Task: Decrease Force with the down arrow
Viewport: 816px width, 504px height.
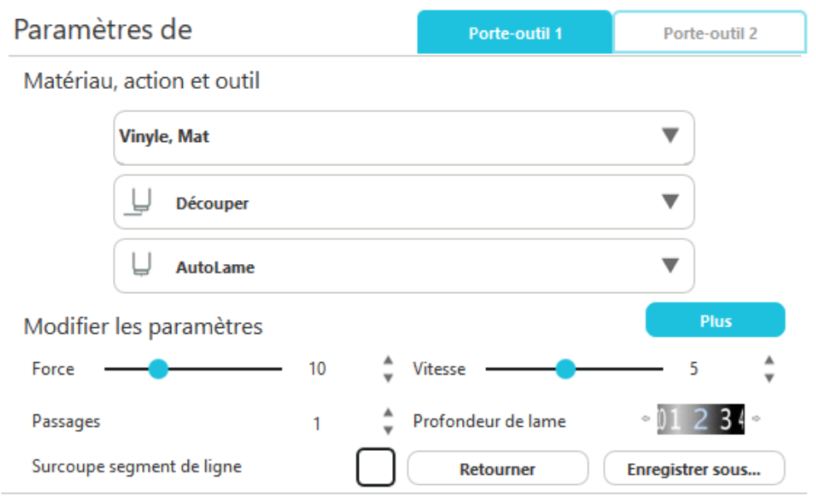Action: pyautogui.click(x=387, y=377)
